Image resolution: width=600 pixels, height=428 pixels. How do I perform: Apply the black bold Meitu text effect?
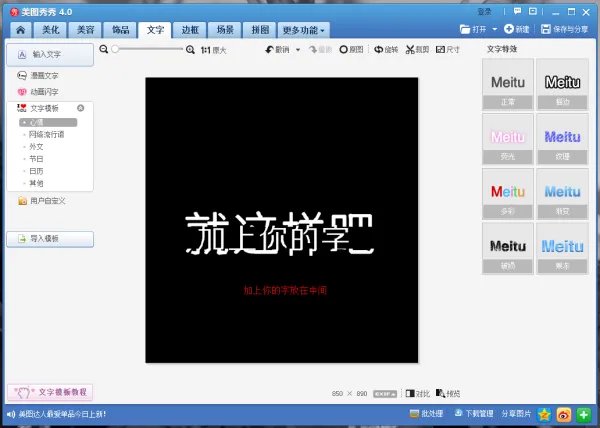pyautogui.click(x=508, y=249)
